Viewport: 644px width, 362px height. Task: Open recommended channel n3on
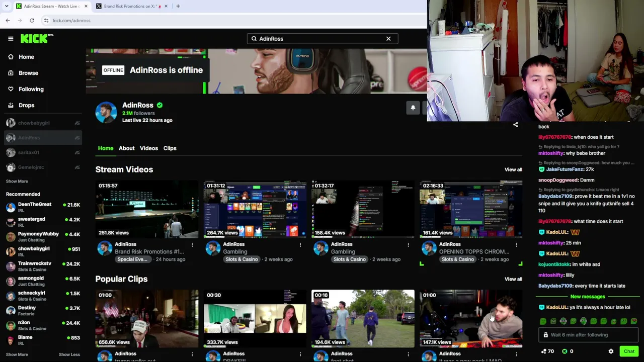[43, 325]
